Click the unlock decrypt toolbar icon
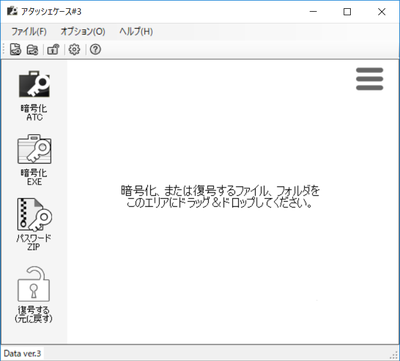Viewport: 400px width, 361px height. [x=53, y=50]
